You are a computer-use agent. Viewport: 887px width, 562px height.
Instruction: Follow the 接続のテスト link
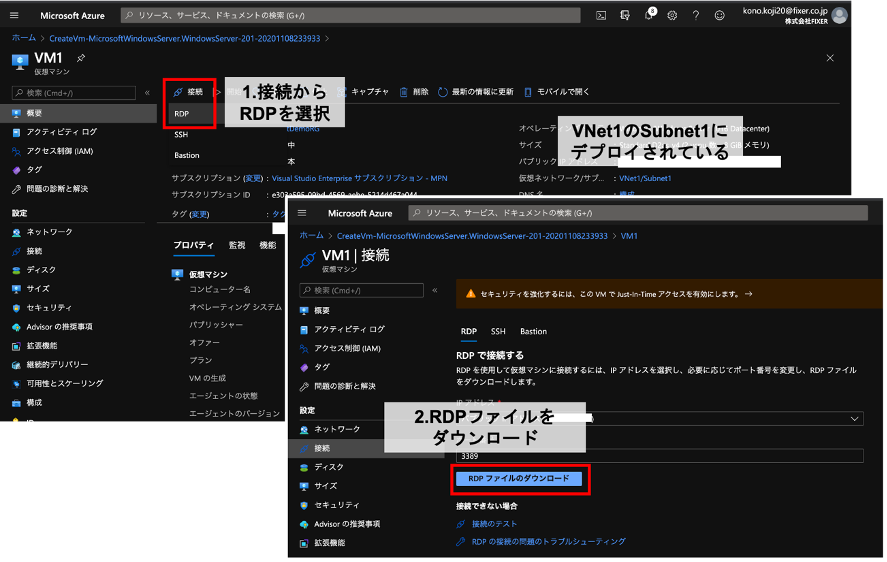[494, 524]
